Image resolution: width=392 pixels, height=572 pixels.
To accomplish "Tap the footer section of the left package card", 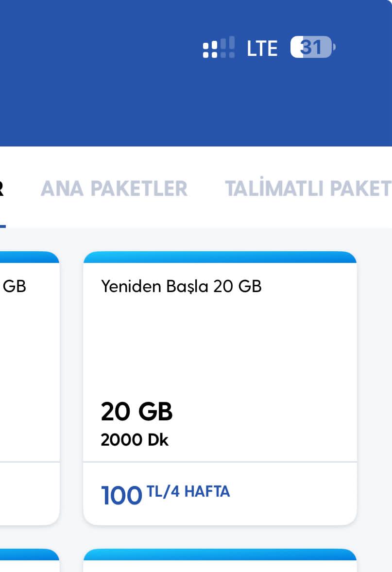I will coord(29,493).
